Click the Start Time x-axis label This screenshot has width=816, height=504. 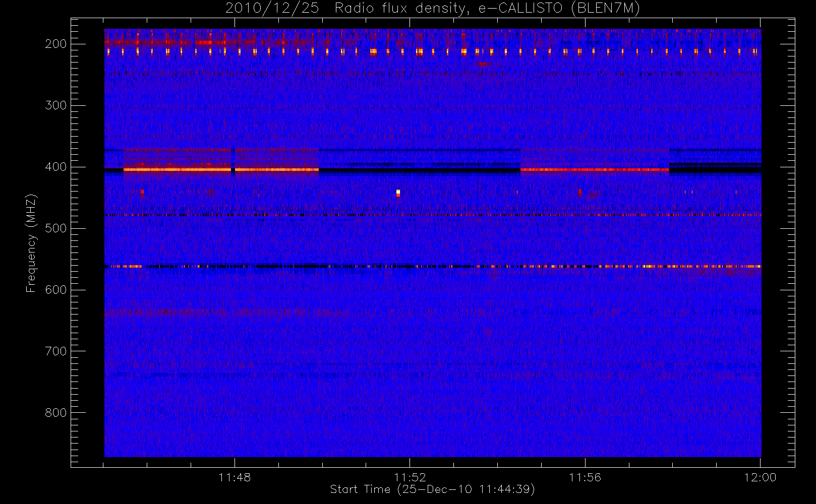point(432,489)
